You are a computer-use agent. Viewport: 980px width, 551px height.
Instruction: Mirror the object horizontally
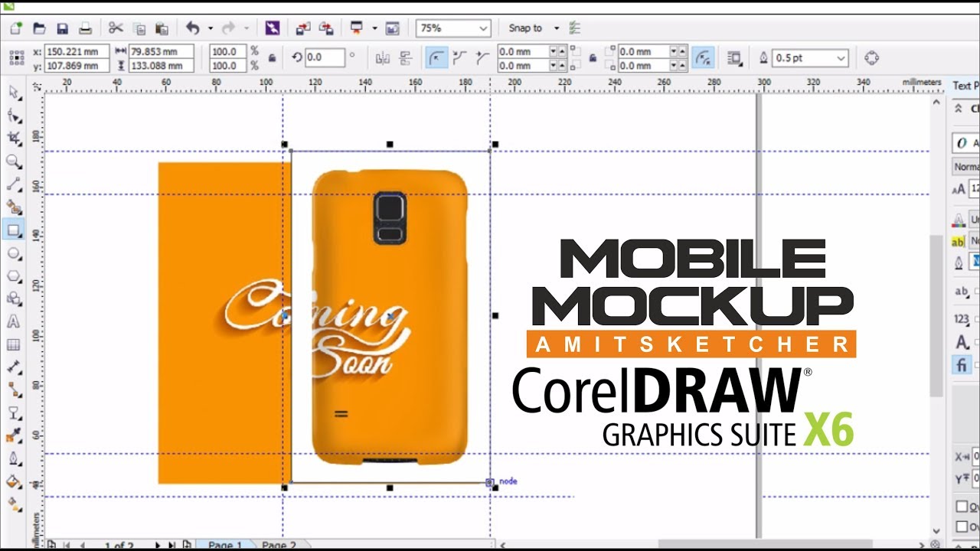tap(383, 58)
